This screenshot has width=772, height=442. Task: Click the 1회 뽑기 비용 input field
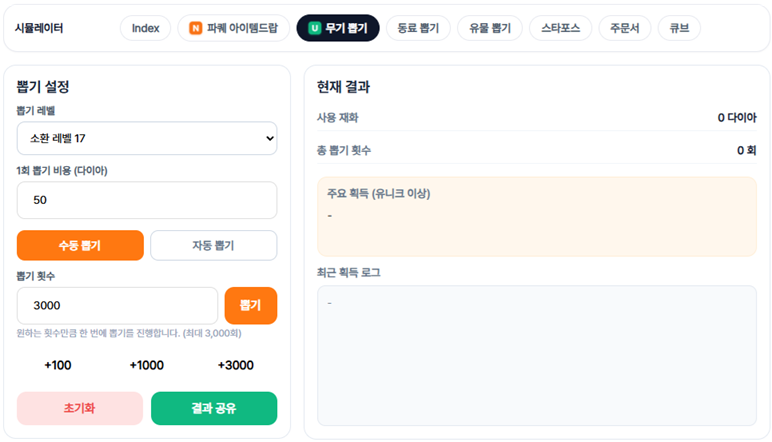click(147, 200)
